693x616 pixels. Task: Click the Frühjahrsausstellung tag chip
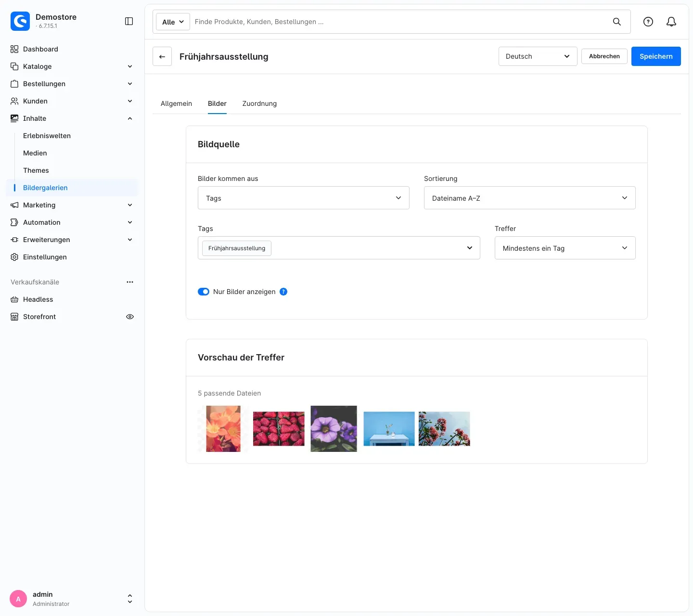tap(237, 248)
